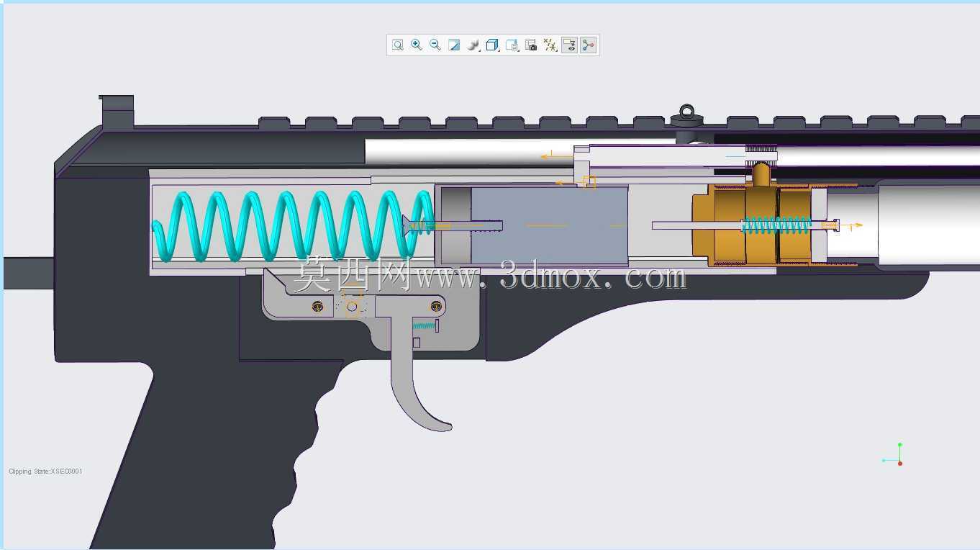Click the Repaint screen icon

454,45
